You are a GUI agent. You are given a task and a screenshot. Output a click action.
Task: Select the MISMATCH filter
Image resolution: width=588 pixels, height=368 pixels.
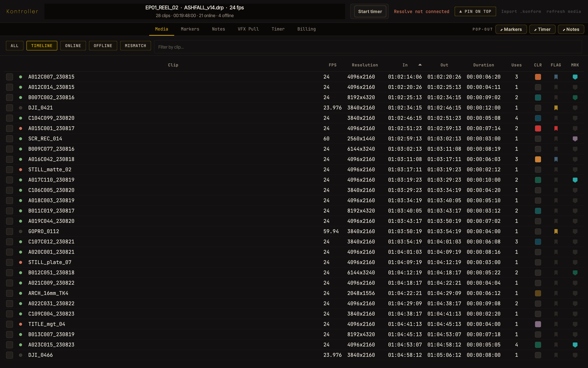tap(135, 46)
